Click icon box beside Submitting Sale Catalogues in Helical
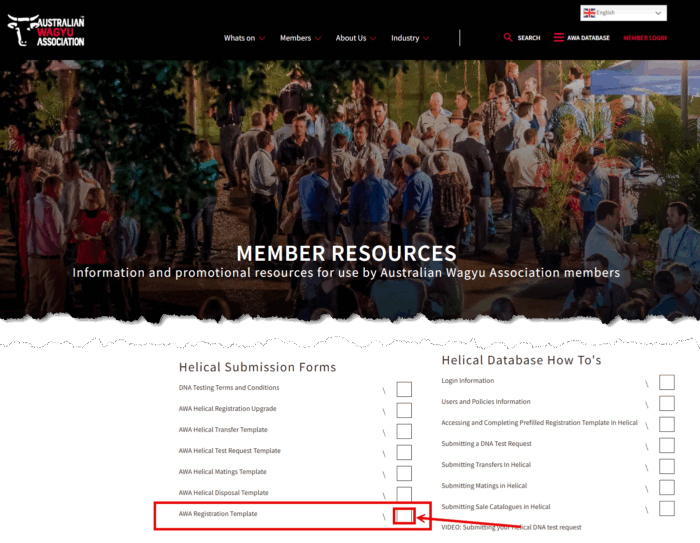This screenshot has width=700, height=543. click(667, 509)
